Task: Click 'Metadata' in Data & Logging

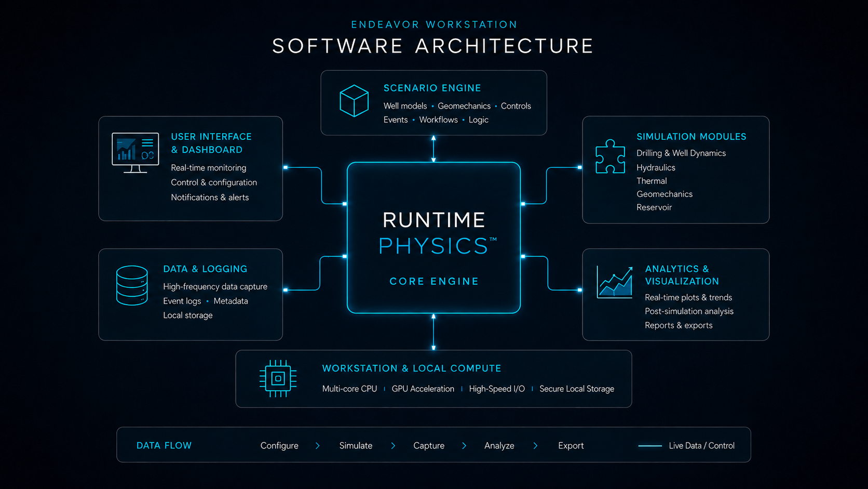Action: tap(231, 301)
